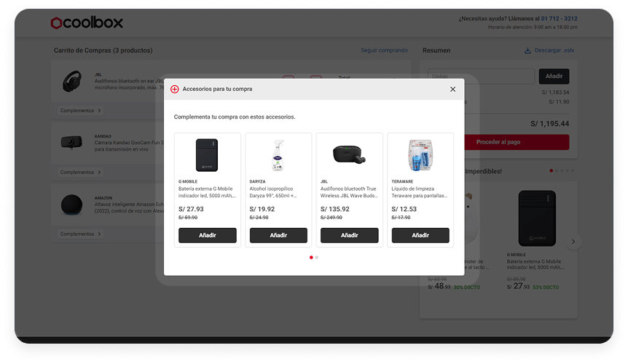The width and height of the screenshot is (628, 364).
Task: Expand Complementos under Amazon speaker
Action: [80, 234]
